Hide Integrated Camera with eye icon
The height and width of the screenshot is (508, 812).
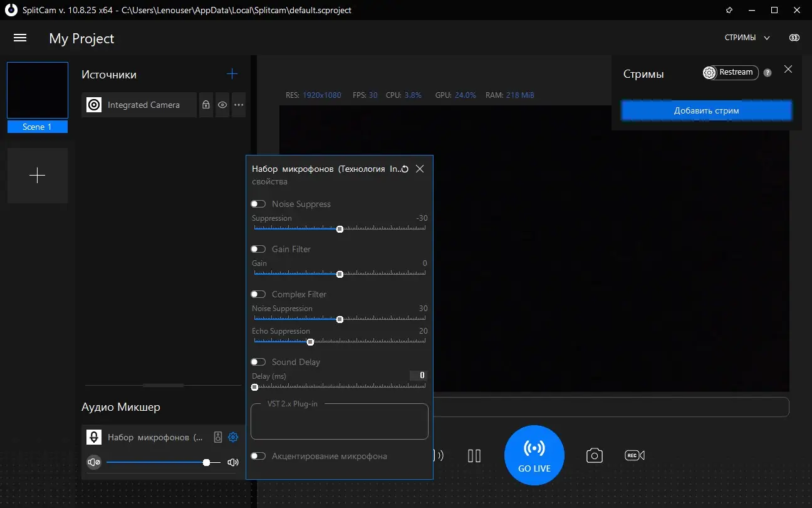coord(222,105)
